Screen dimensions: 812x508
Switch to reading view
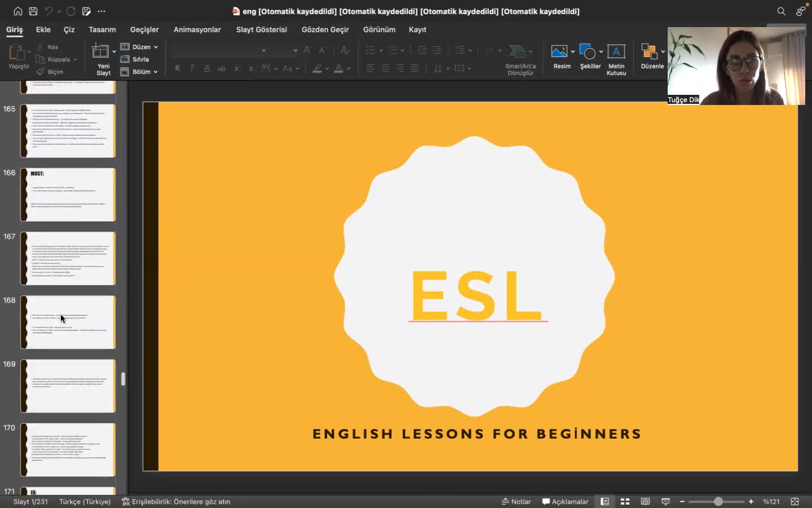click(645, 501)
